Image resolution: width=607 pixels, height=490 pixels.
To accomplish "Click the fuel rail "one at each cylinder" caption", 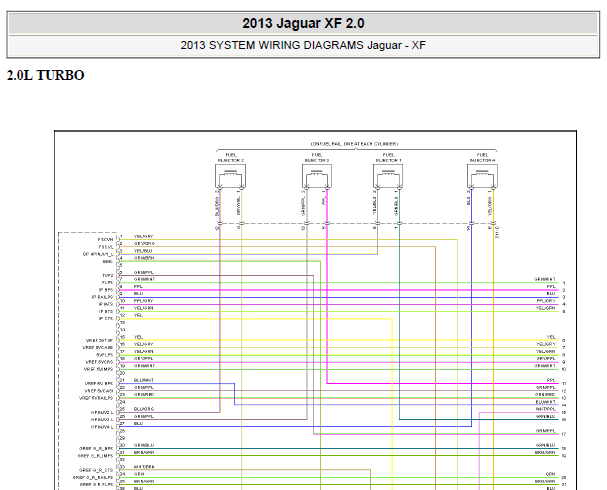I will 354,144.
